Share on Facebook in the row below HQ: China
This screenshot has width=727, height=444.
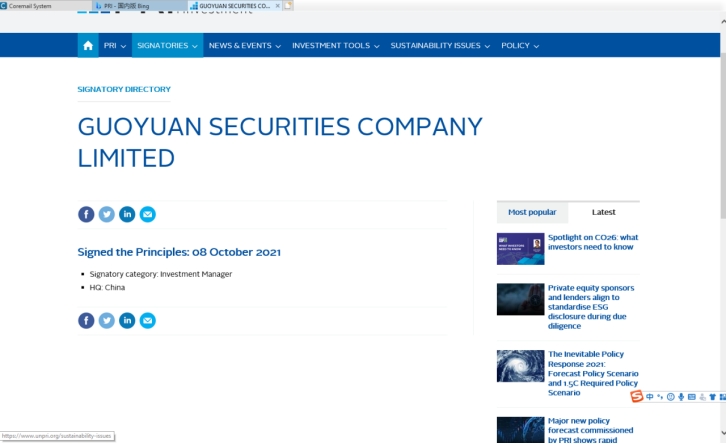coord(86,320)
